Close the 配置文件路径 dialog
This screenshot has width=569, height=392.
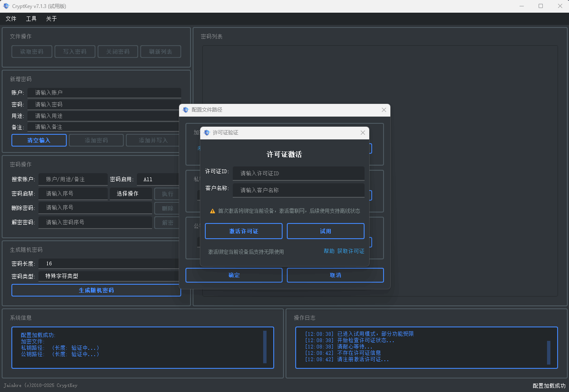click(x=384, y=110)
